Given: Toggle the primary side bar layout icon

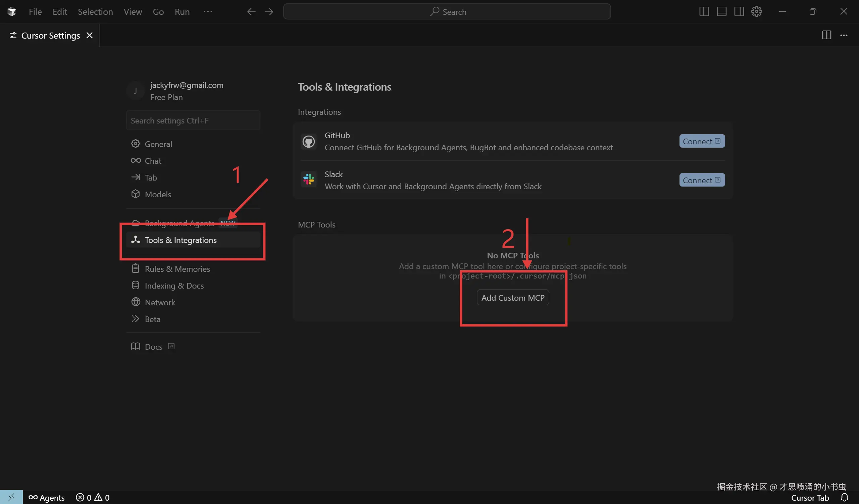Looking at the screenshot, I should point(704,12).
